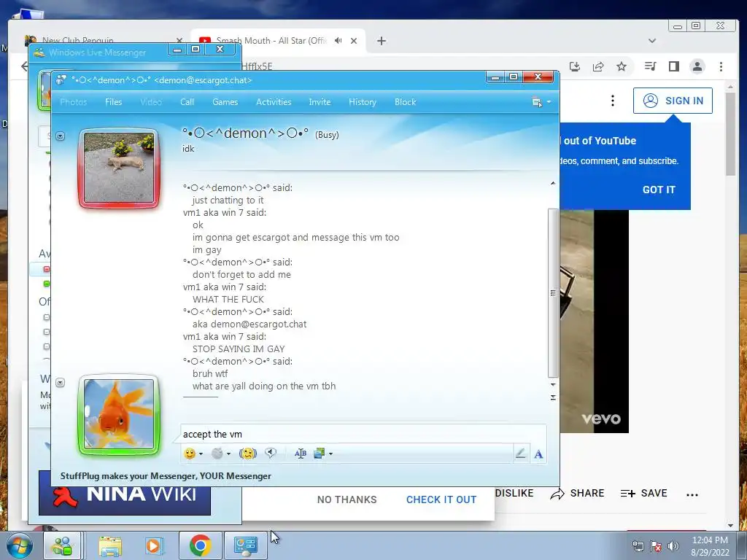
Task: Click the control panel taskbar icon
Action: pyautogui.click(x=246, y=545)
